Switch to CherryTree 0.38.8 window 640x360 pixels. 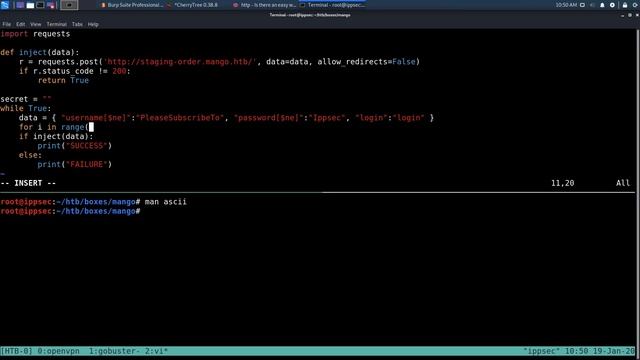(x=193, y=5)
